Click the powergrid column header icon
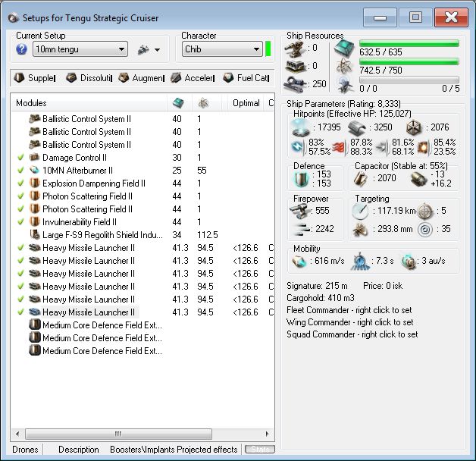This screenshot has height=461, width=476. pyautogui.click(x=203, y=103)
